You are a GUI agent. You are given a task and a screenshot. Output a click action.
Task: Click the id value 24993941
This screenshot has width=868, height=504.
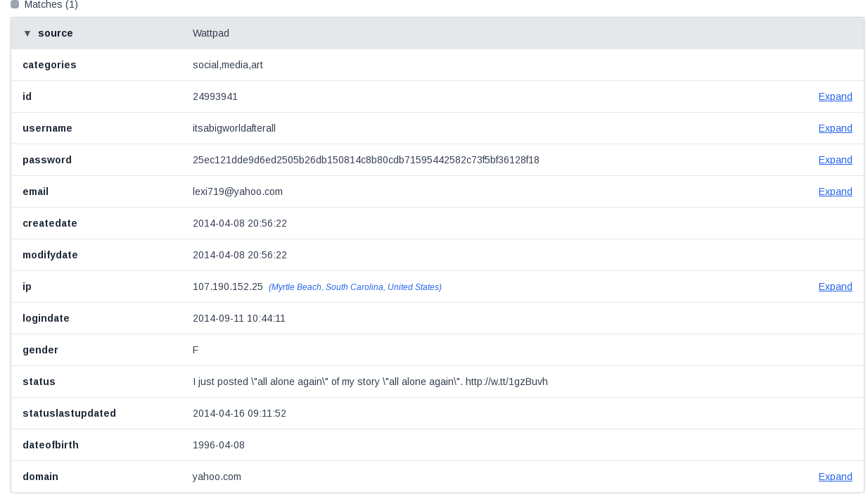click(215, 96)
